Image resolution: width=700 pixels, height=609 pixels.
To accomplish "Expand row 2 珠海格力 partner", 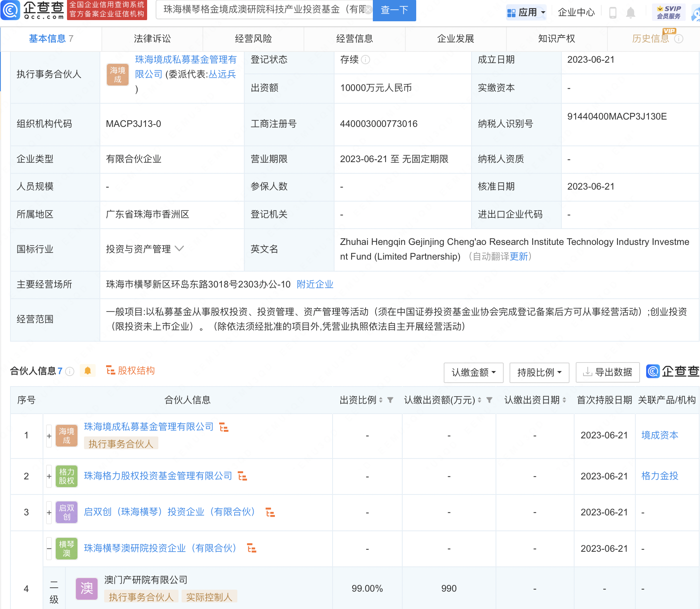I will (49, 476).
